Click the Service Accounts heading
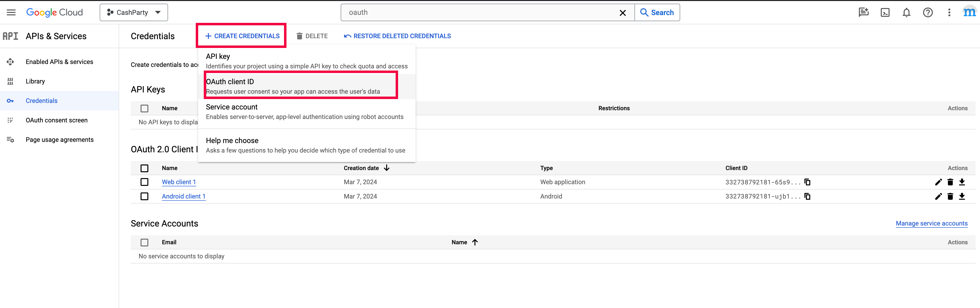The width and height of the screenshot is (980, 308). pos(164,224)
